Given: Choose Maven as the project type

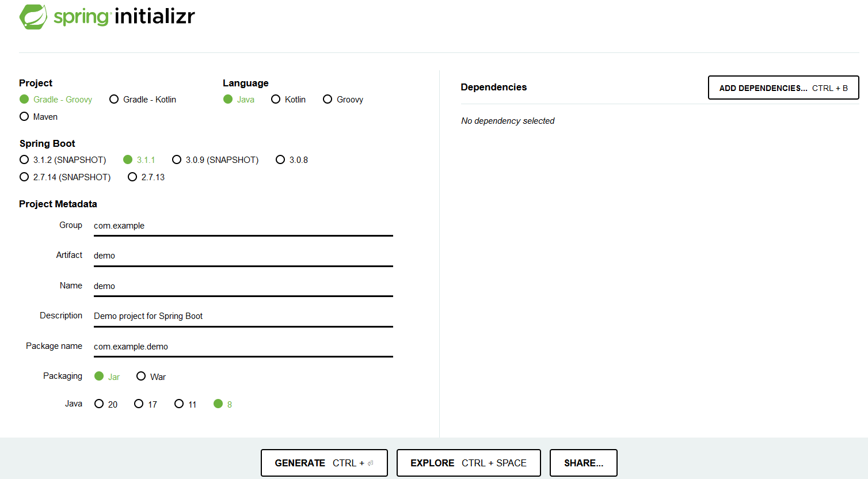Looking at the screenshot, I should tap(39, 117).
